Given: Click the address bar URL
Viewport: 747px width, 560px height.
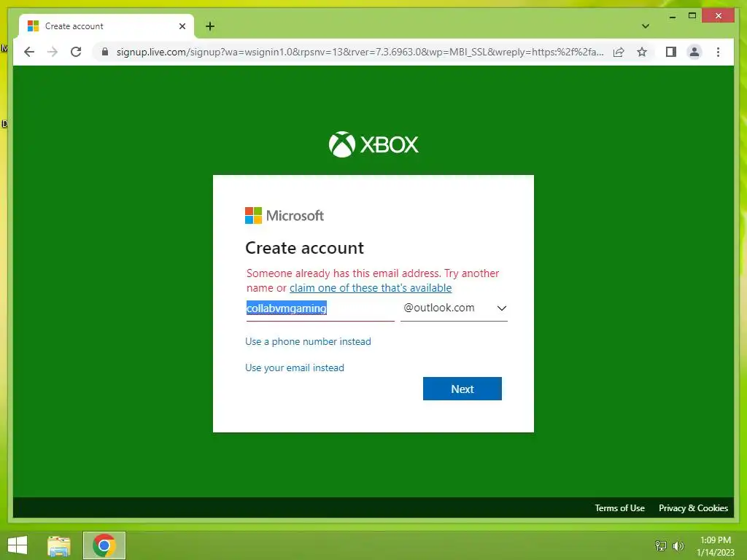Looking at the screenshot, I should pyautogui.click(x=360, y=52).
